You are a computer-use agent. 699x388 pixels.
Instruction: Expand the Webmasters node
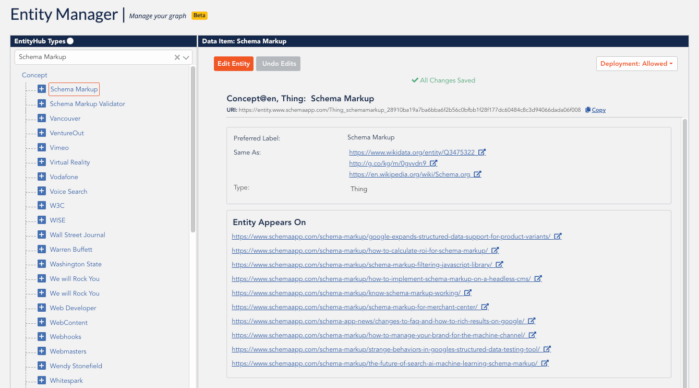(x=41, y=351)
